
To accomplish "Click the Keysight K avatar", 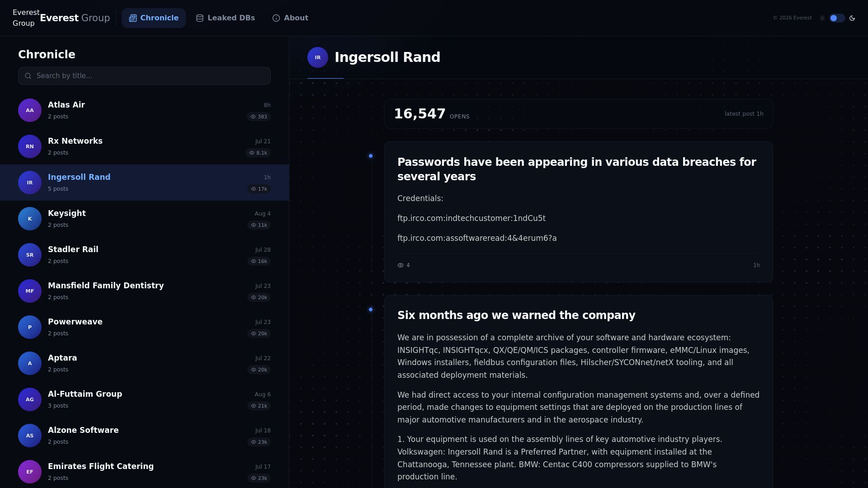I will coord(30,219).
